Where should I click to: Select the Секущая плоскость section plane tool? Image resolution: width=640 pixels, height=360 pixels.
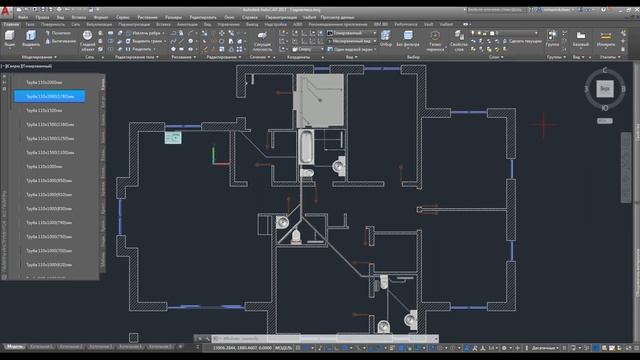pos(262,41)
